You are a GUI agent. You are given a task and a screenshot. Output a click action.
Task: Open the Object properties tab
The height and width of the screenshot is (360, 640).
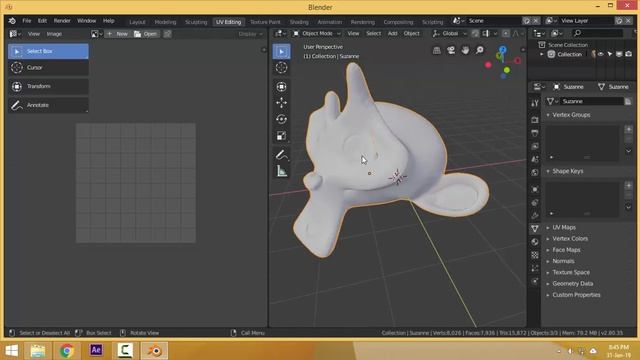tap(535, 189)
